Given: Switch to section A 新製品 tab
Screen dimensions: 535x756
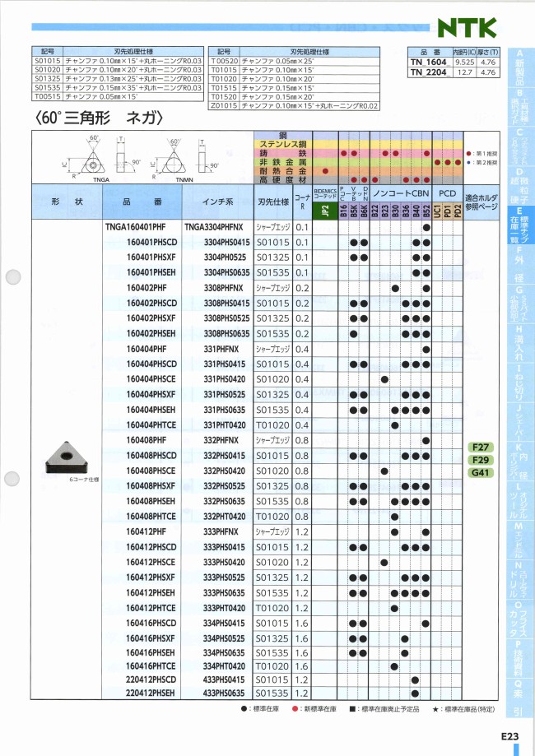Looking at the screenshot, I should coord(519,64).
